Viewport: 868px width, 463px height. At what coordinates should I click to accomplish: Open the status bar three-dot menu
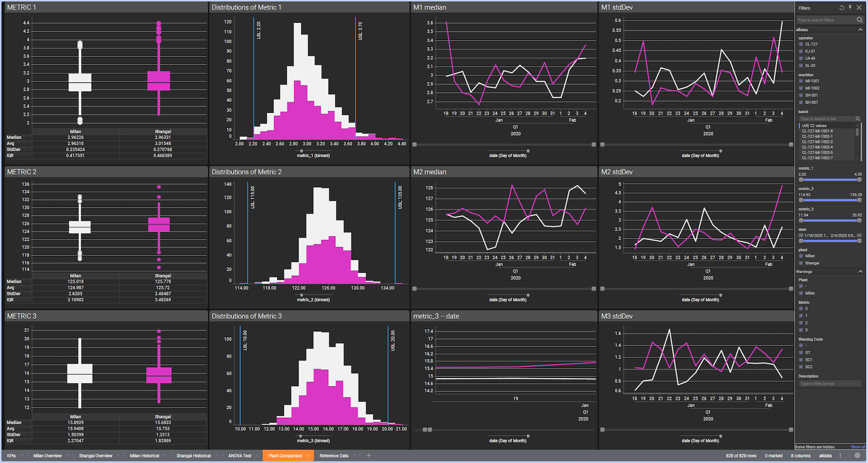tap(840, 456)
